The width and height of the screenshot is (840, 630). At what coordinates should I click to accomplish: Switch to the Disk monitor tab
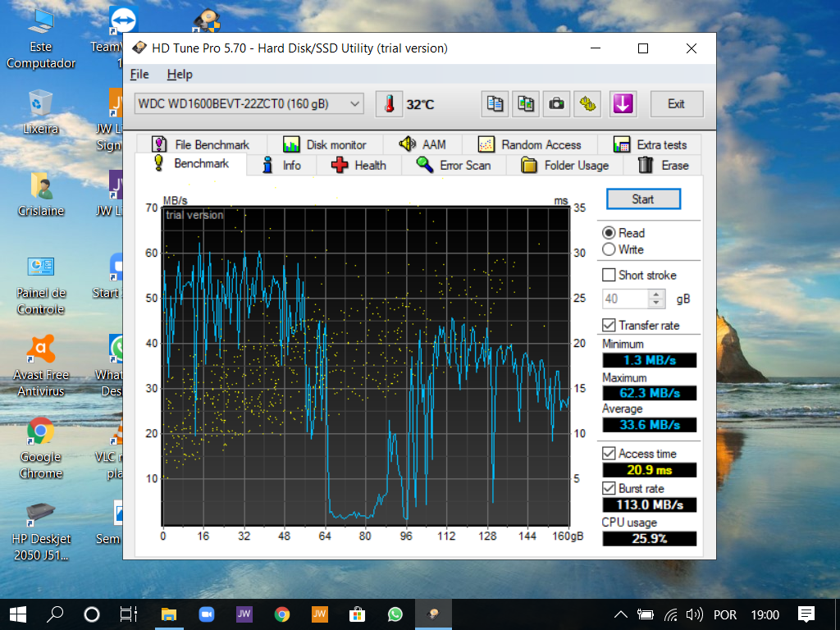pyautogui.click(x=325, y=144)
